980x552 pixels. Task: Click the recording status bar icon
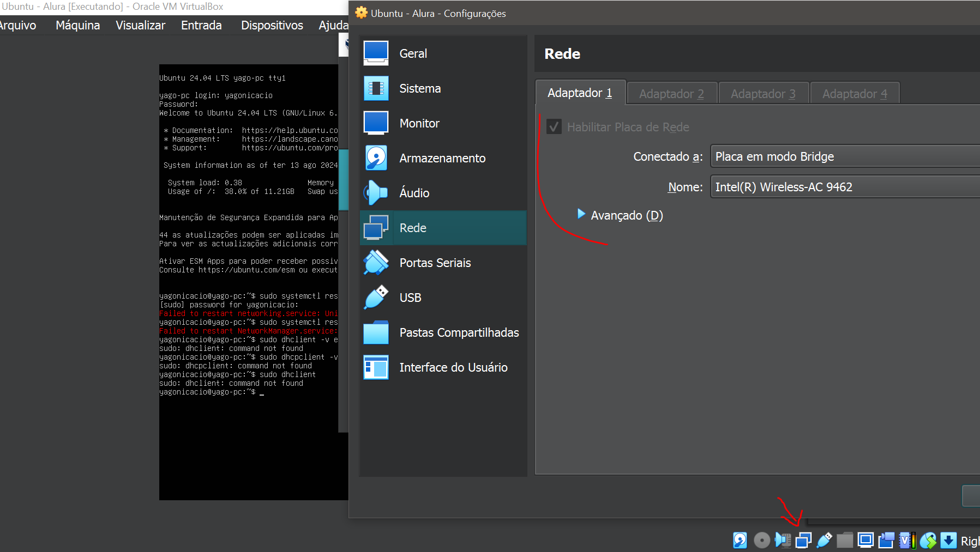pos(886,540)
